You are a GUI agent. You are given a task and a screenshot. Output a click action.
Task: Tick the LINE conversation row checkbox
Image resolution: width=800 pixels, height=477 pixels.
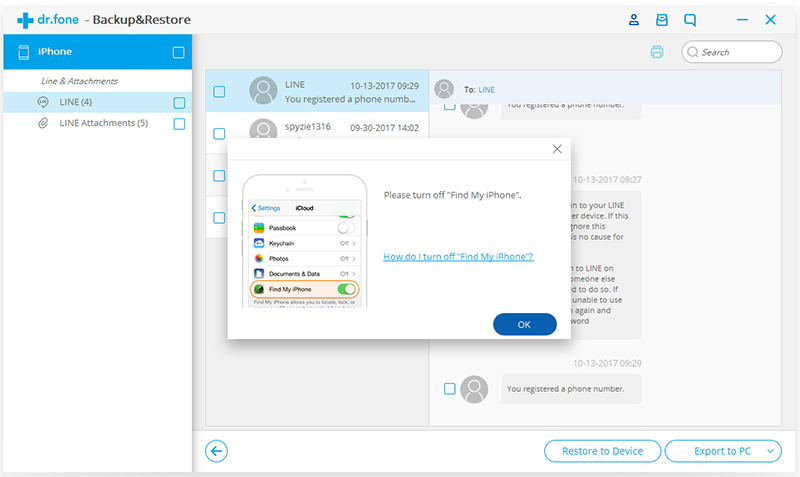pyautogui.click(x=219, y=92)
